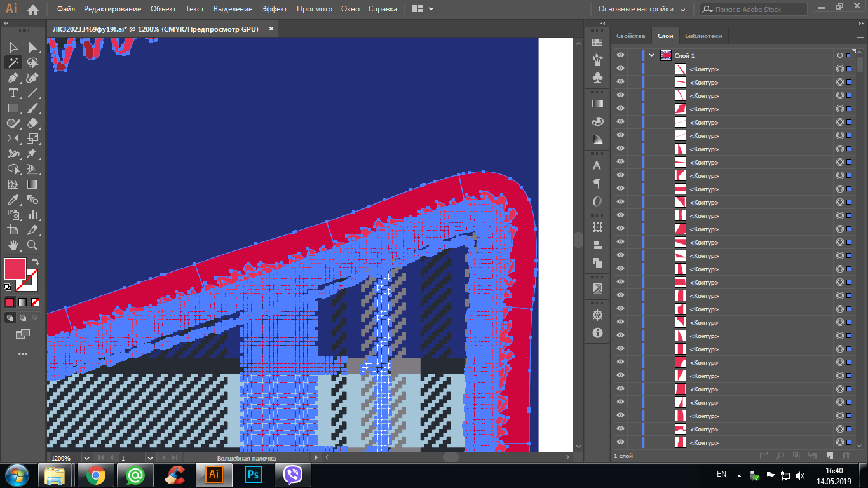Open the Эффект menu

click(x=275, y=10)
